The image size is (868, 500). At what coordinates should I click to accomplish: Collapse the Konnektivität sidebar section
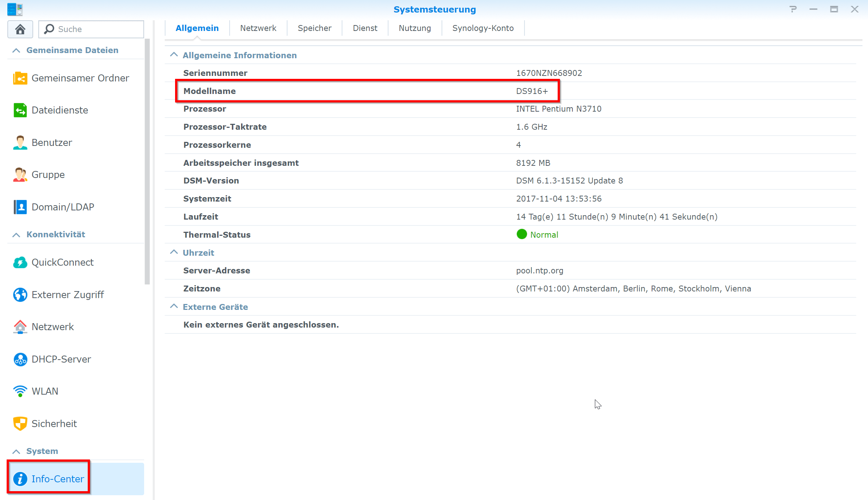(16, 235)
